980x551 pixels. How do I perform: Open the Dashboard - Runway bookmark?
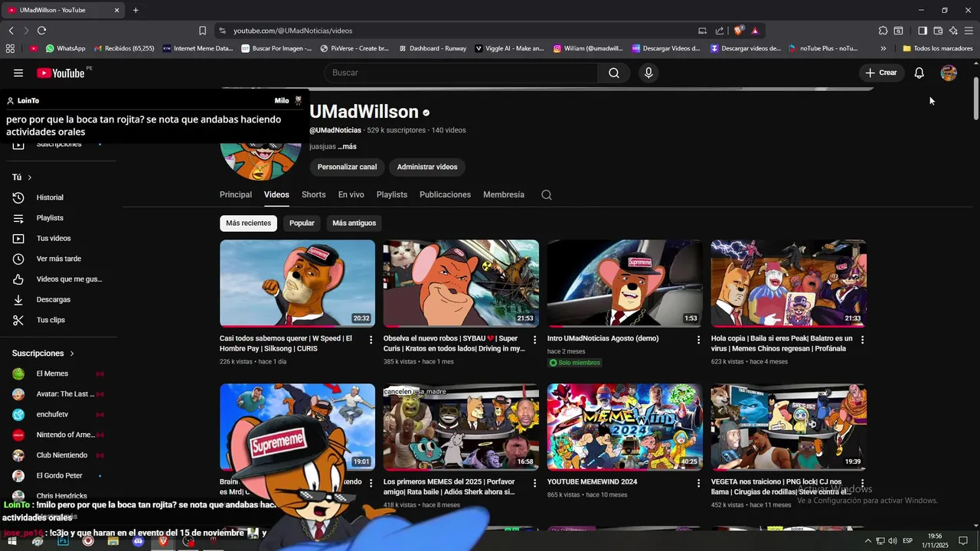click(x=433, y=48)
